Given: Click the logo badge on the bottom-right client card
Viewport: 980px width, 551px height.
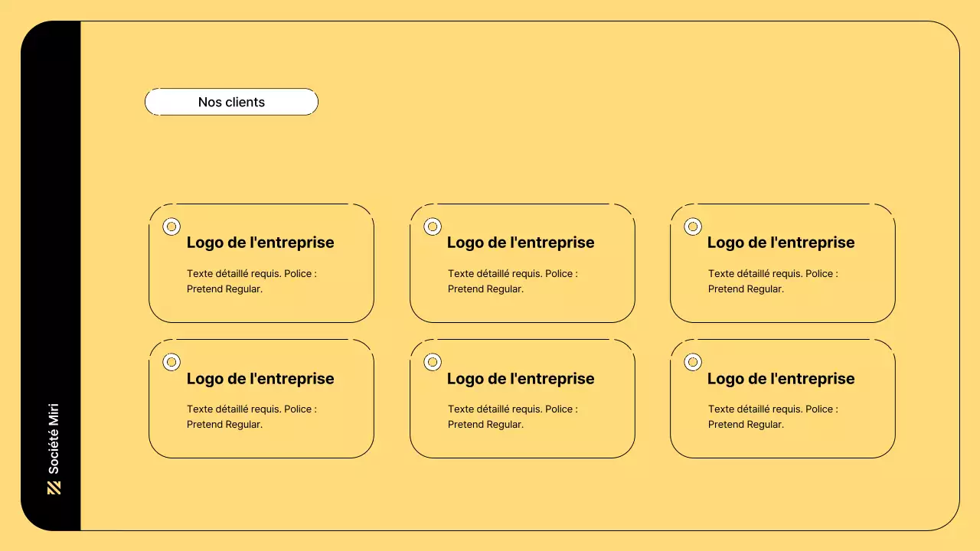Looking at the screenshot, I should (692, 361).
